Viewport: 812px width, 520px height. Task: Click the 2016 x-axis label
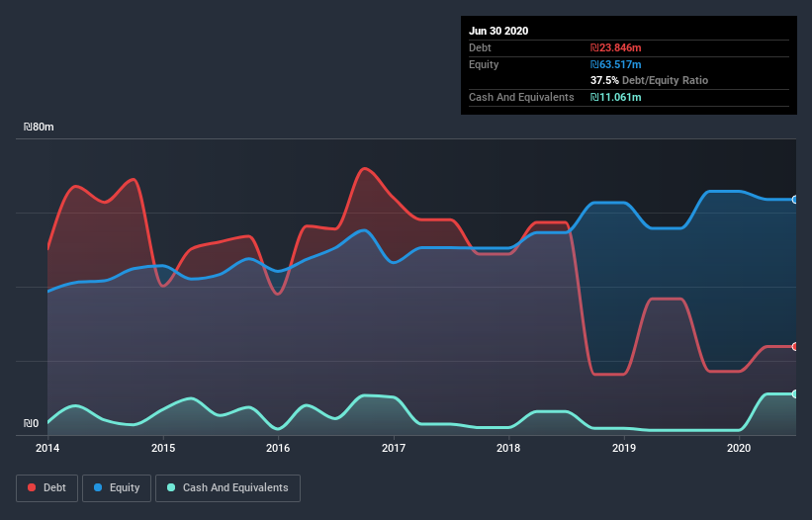point(278,448)
